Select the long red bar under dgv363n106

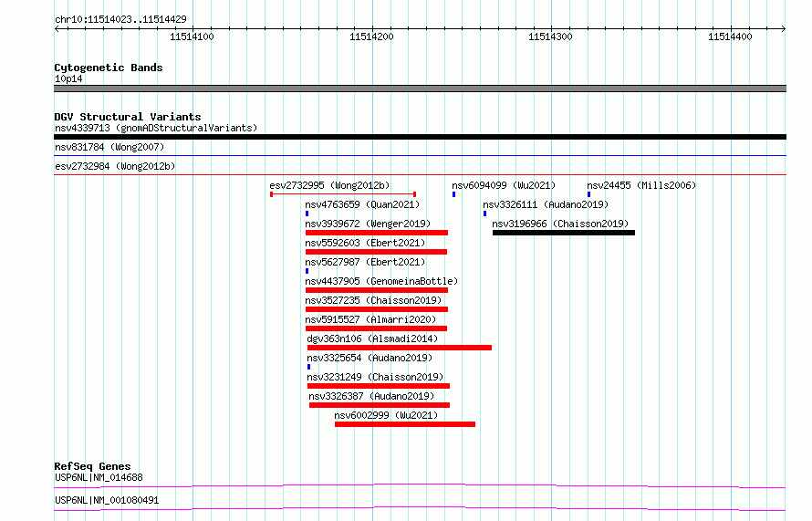coord(400,348)
